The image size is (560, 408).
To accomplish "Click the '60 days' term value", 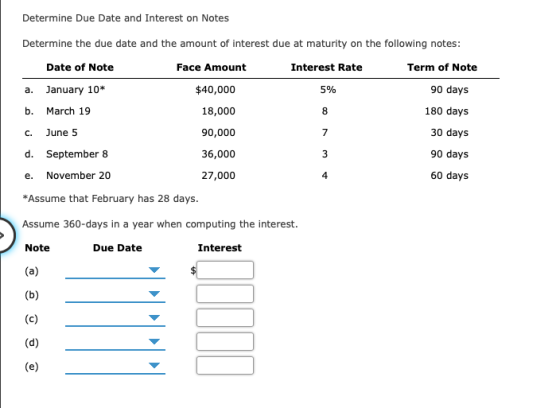I will tap(449, 175).
